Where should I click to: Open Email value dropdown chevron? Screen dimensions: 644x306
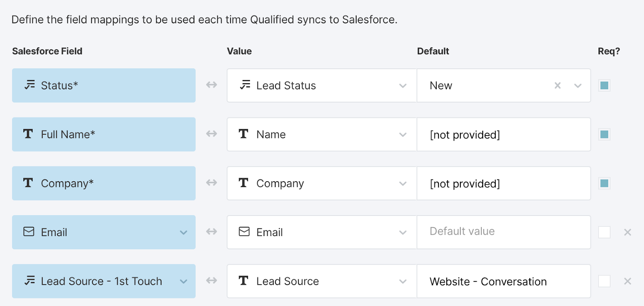tap(403, 232)
